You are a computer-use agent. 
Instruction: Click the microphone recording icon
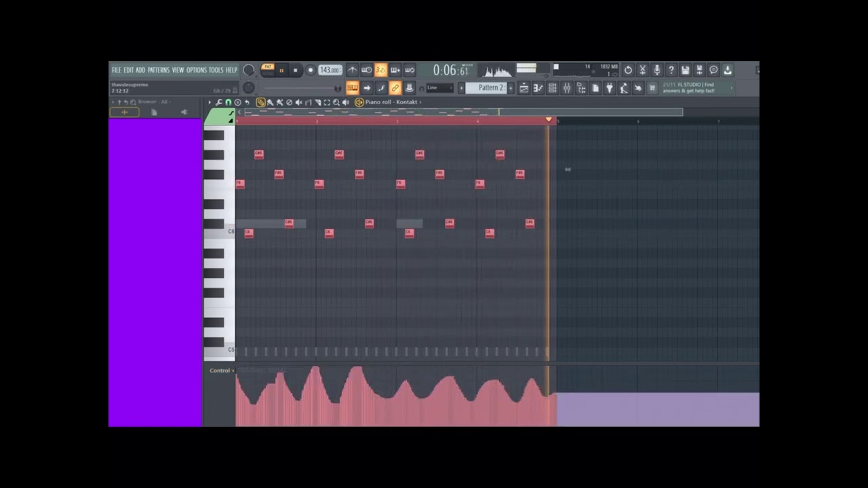coord(657,70)
